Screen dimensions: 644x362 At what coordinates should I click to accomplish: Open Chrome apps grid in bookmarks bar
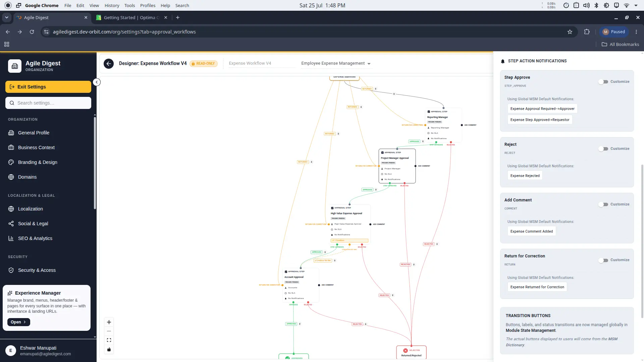(x=7, y=44)
